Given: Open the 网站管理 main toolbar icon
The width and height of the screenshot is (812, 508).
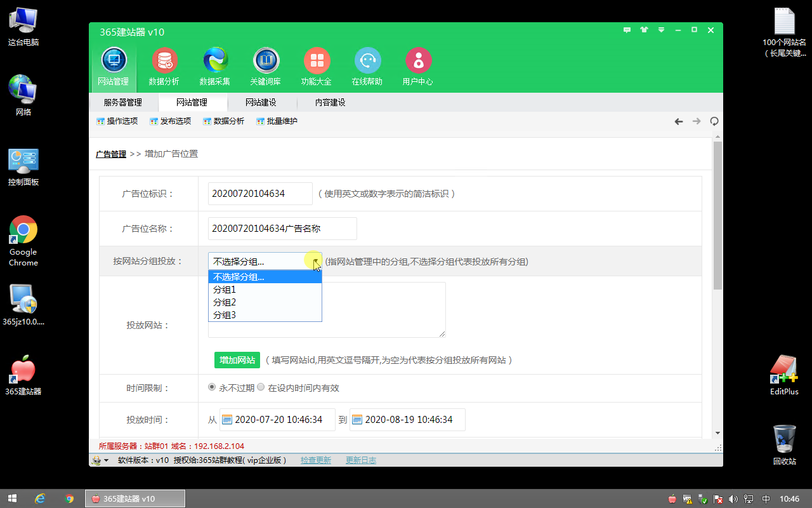Looking at the screenshot, I should tap(114, 66).
